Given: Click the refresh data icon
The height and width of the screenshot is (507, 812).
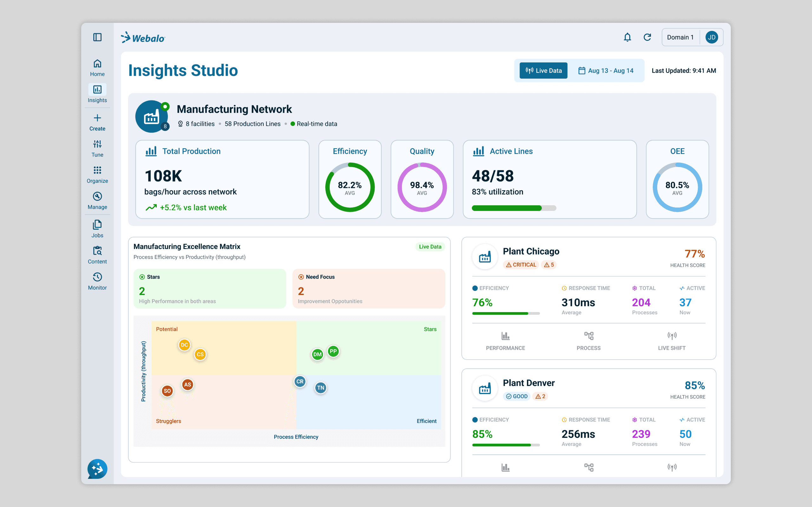Looking at the screenshot, I should tap(647, 37).
